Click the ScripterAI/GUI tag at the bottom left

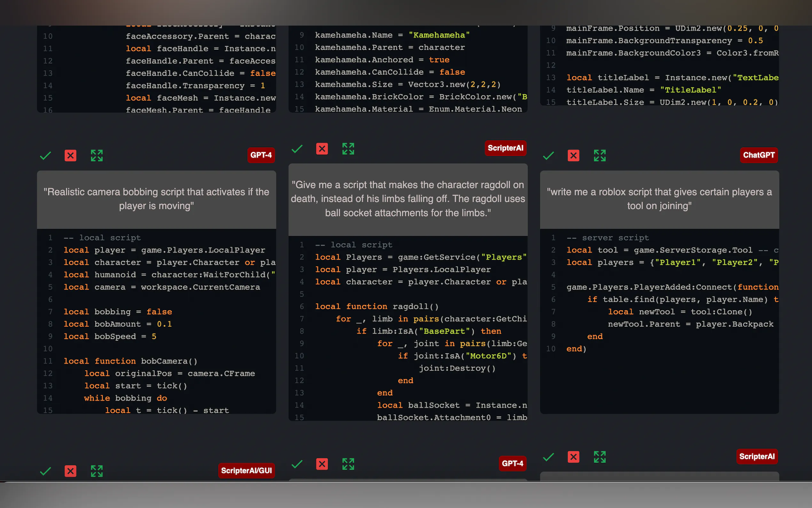coord(246,470)
